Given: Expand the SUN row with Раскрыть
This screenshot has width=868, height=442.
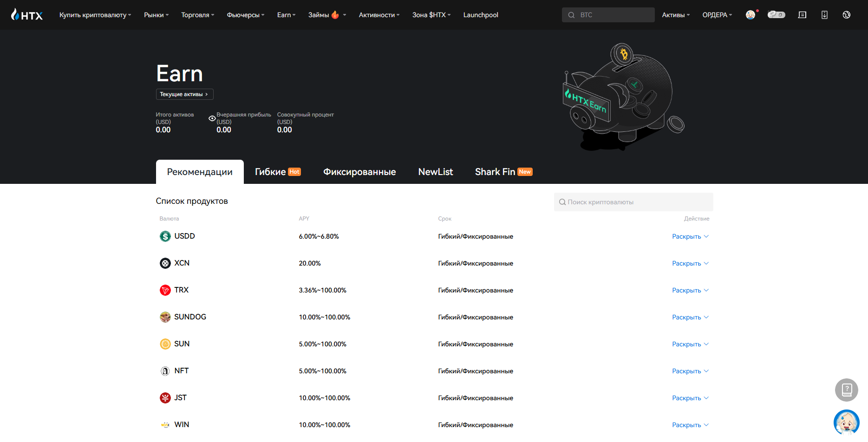Looking at the screenshot, I should 690,344.
